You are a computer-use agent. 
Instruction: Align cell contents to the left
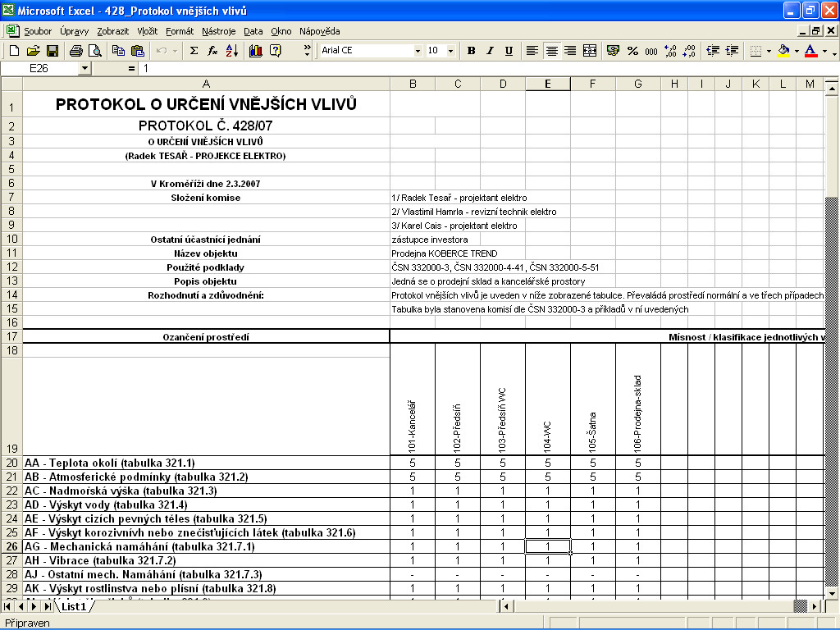coord(532,50)
